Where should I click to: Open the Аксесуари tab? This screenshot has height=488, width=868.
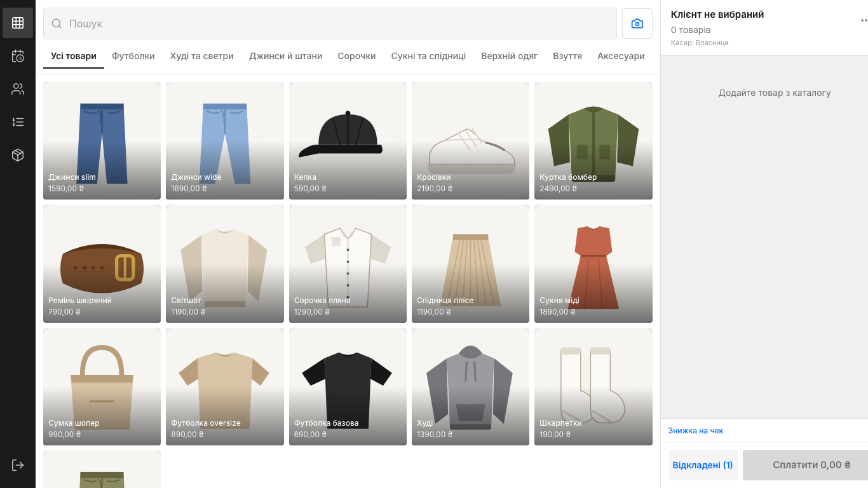click(621, 56)
